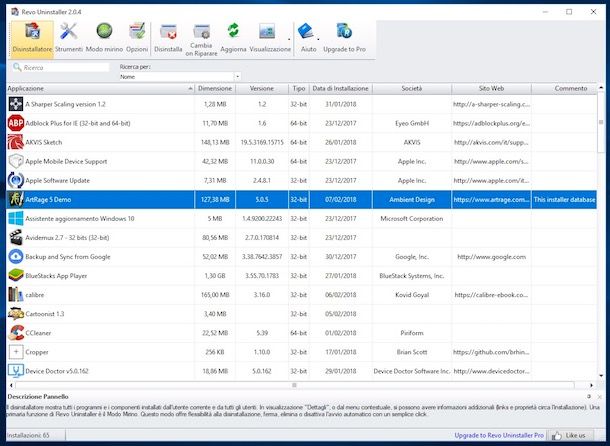Select the Cropper icon

16,352
